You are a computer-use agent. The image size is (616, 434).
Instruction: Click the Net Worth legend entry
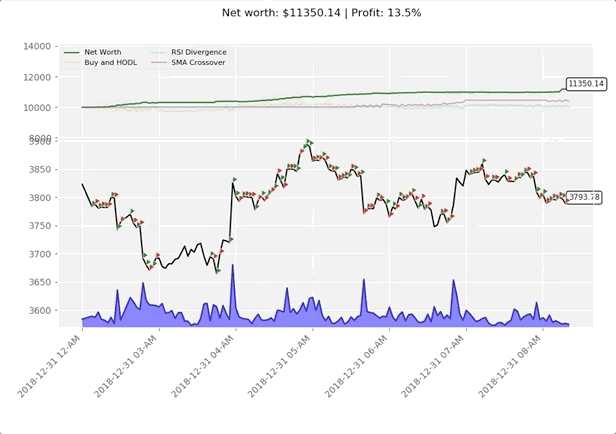(x=105, y=51)
